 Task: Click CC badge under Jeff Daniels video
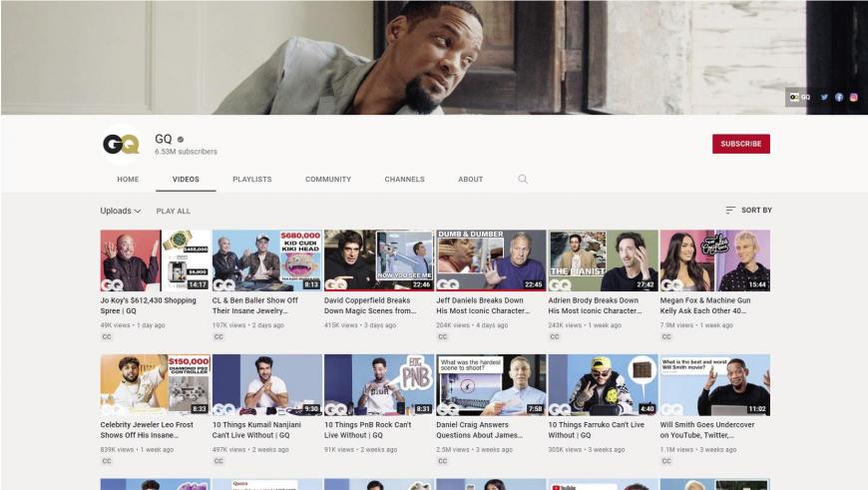[442, 336]
